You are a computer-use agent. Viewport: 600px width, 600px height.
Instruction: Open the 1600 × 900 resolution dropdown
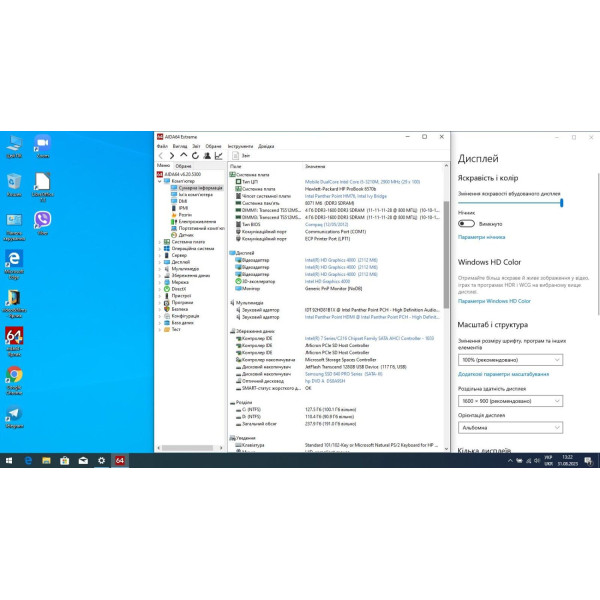(x=510, y=401)
